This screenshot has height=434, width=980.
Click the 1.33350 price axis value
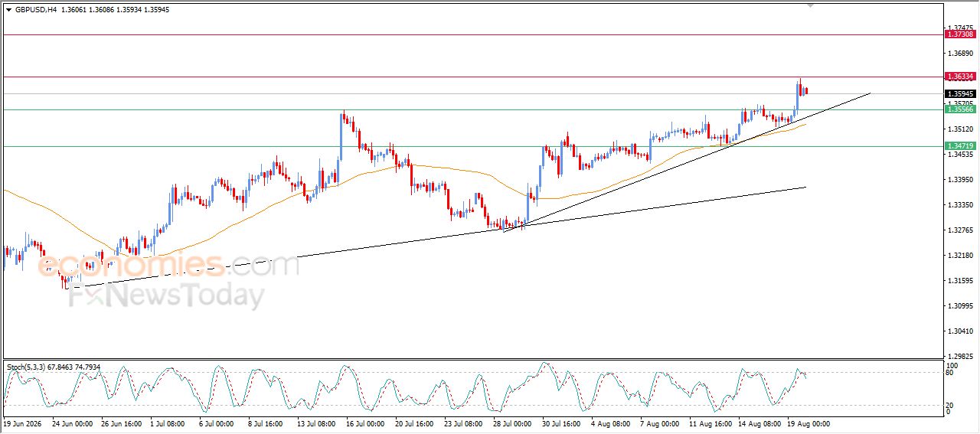point(960,204)
